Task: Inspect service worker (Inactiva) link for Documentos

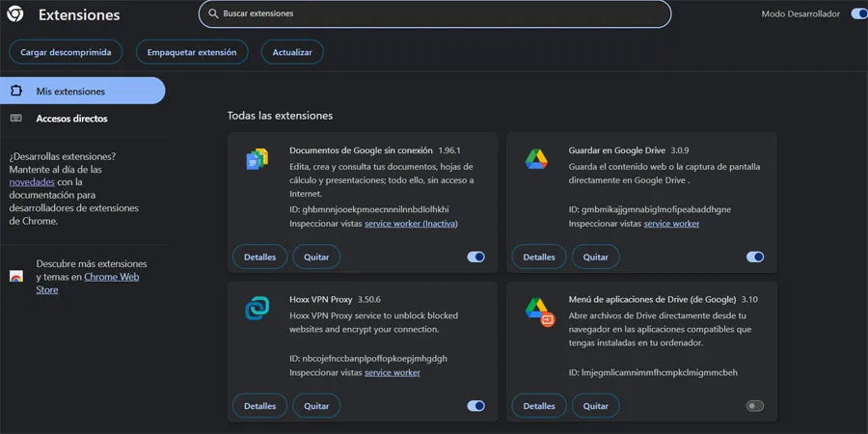Action: [x=411, y=224]
